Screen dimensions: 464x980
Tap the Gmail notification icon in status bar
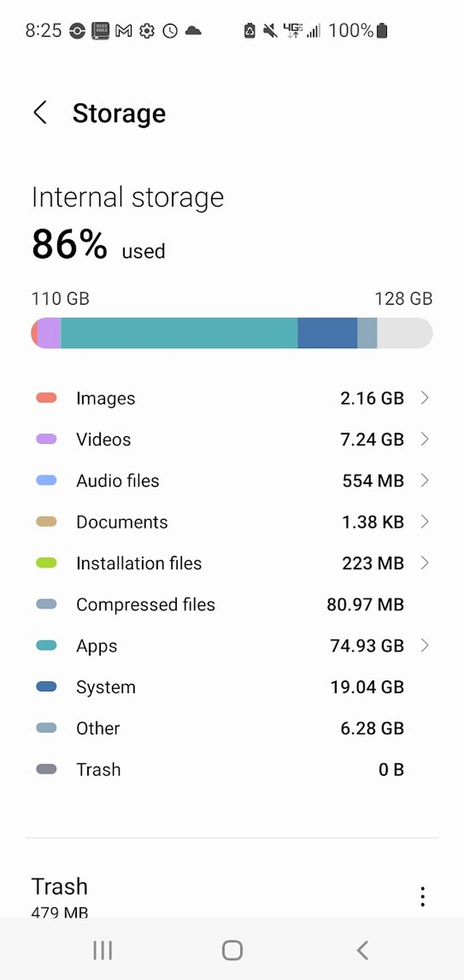coord(124,31)
